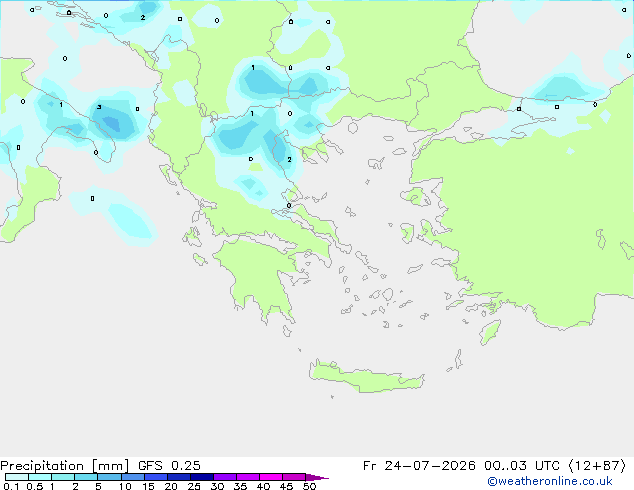Click the '15' legend scale label

click(148, 486)
